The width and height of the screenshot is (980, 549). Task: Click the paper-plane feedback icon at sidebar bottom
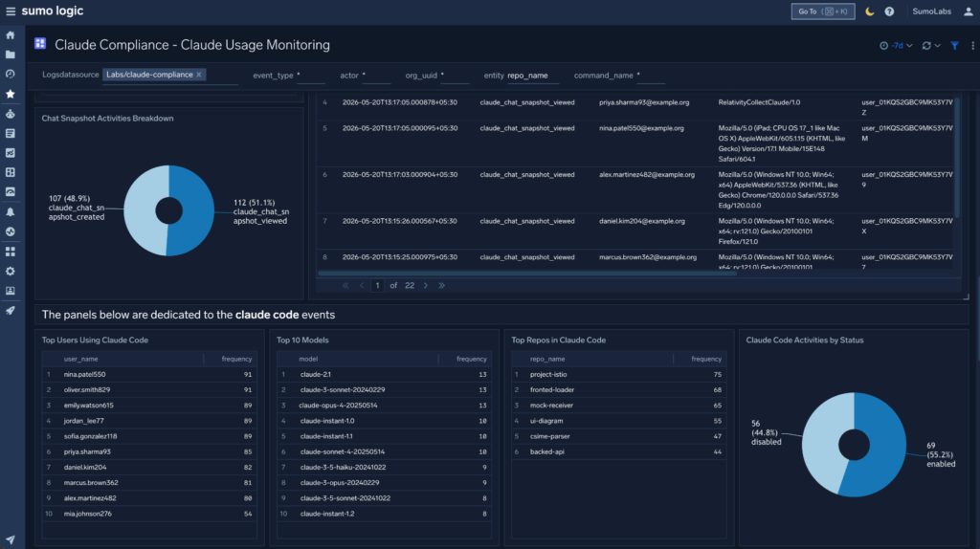[11, 539]
